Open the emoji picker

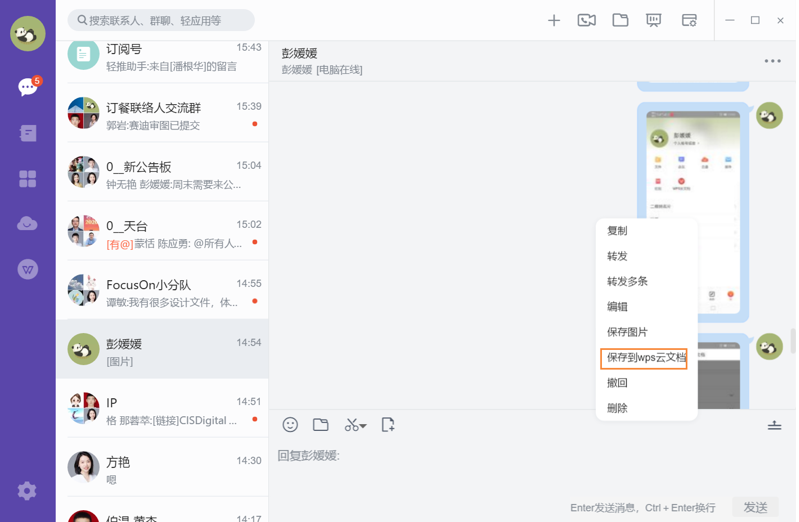pos(290,425)
